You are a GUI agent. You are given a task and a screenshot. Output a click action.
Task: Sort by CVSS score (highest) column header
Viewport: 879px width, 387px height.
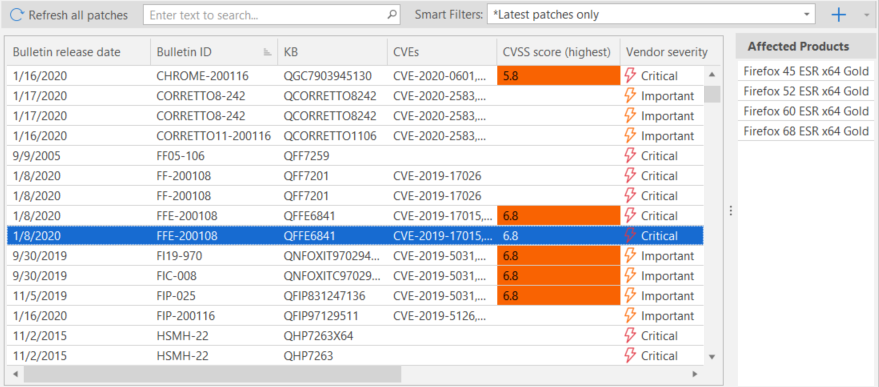(558, 52)
